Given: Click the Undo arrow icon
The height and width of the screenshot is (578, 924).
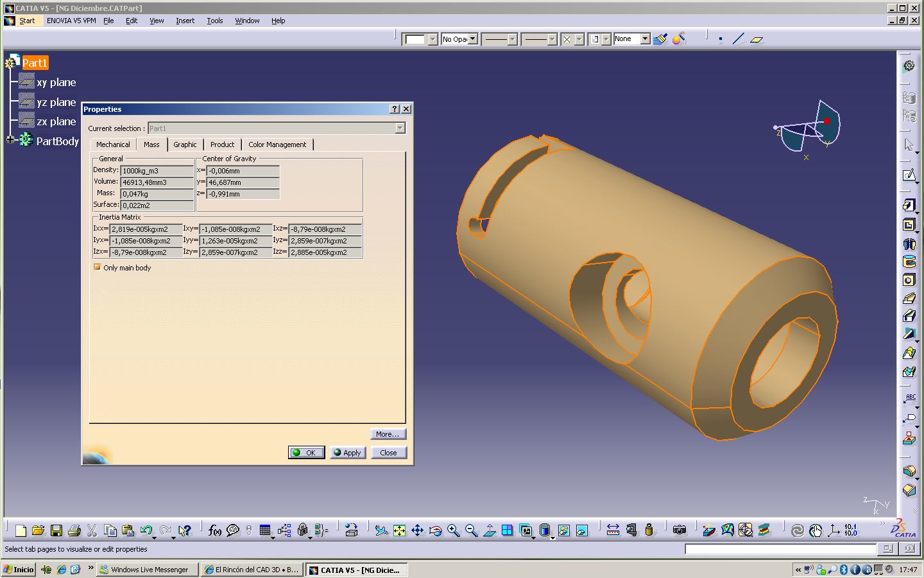Looking at the screenshot, I should (146, 530).
